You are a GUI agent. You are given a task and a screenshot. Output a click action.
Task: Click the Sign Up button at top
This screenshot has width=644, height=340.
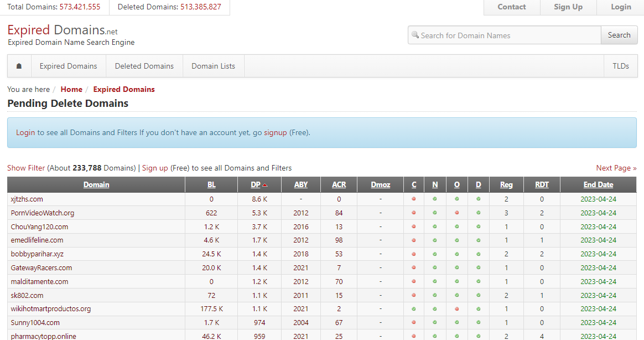point(568,7)
